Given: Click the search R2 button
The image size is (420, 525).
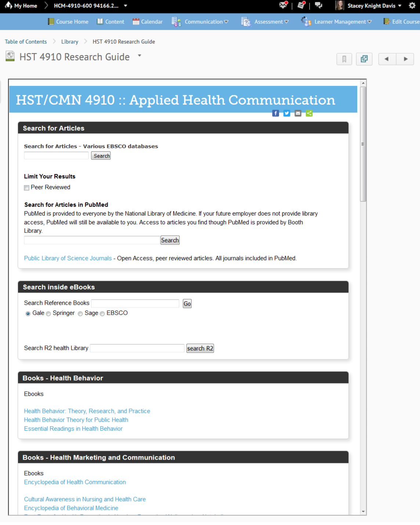Looking at the screenshot, I should tap(200, 348).
